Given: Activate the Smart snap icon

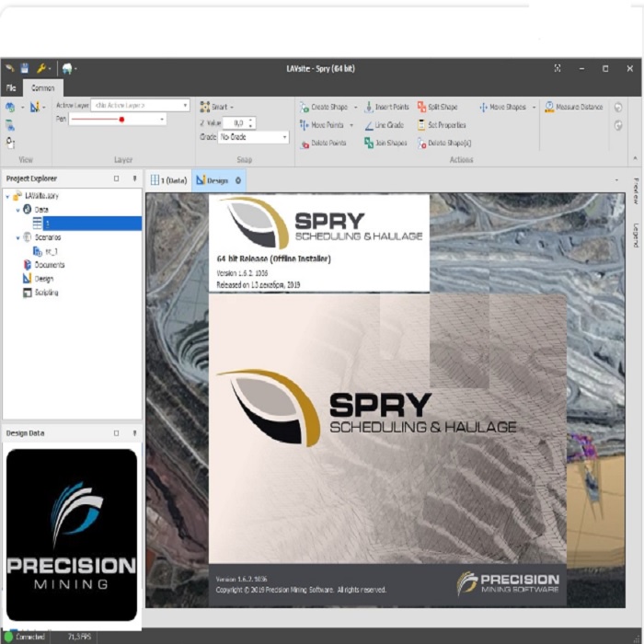Looking at the screenshot, I should [x=204, y=107].
